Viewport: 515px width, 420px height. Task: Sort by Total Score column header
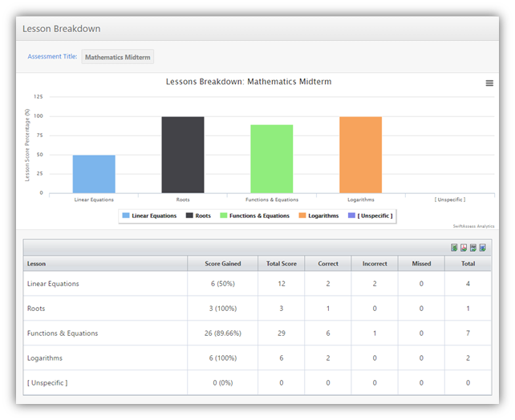click(281, 264)
